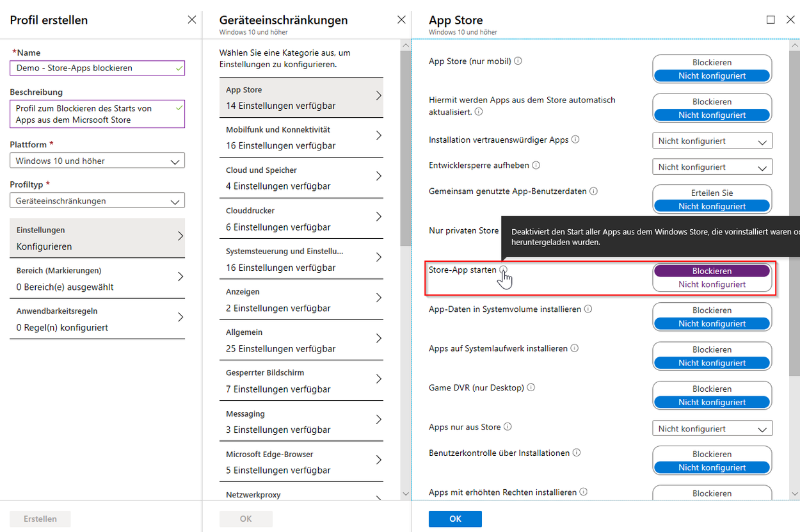Screen dimensions: 800x532
Task: Click blue OK button in App Store blade
Action: click(x=455, y=519)
